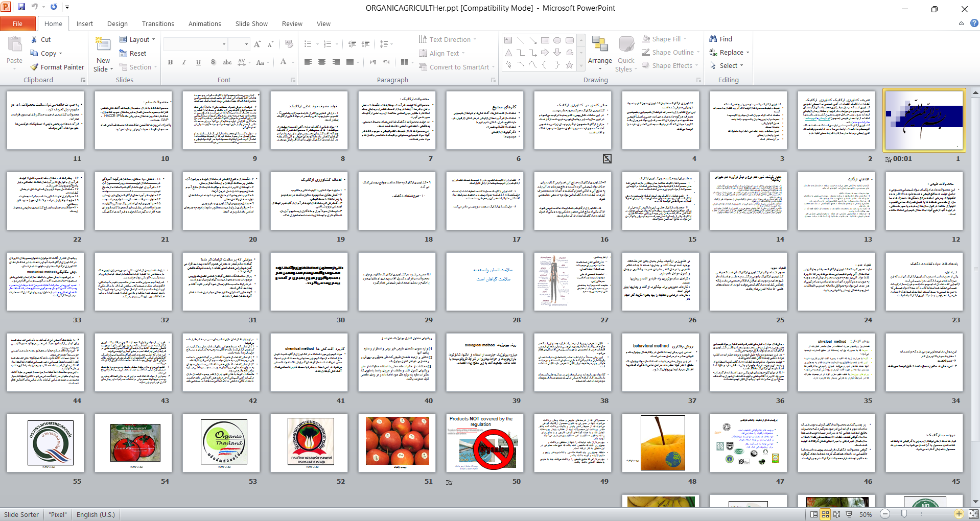Click the Quick Styles button

pos(626,54)
